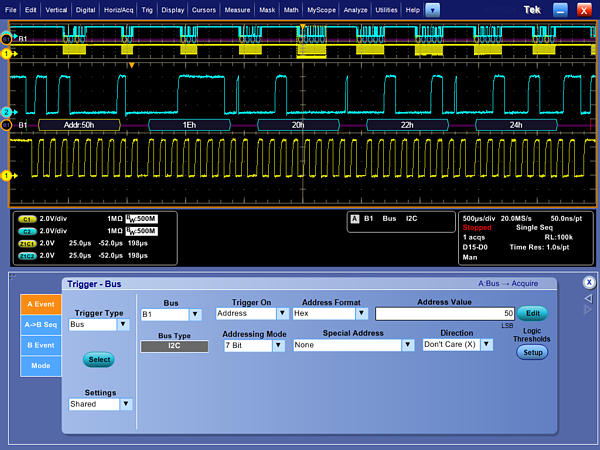This screenshot has height=450, width=600.
Task: Open the Measure menu
Action: pyautogui.click(x=237, y=9)
